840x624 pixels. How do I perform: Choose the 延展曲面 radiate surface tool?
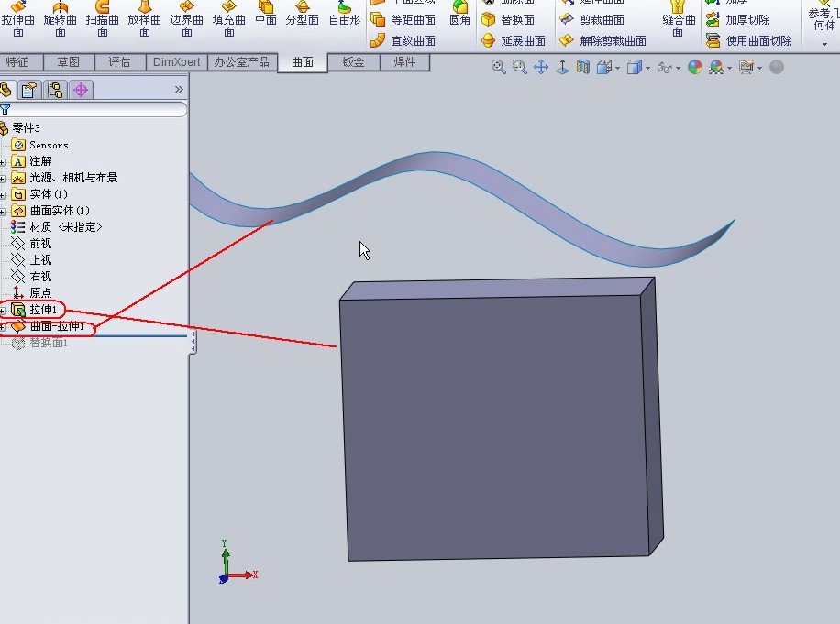514,40
